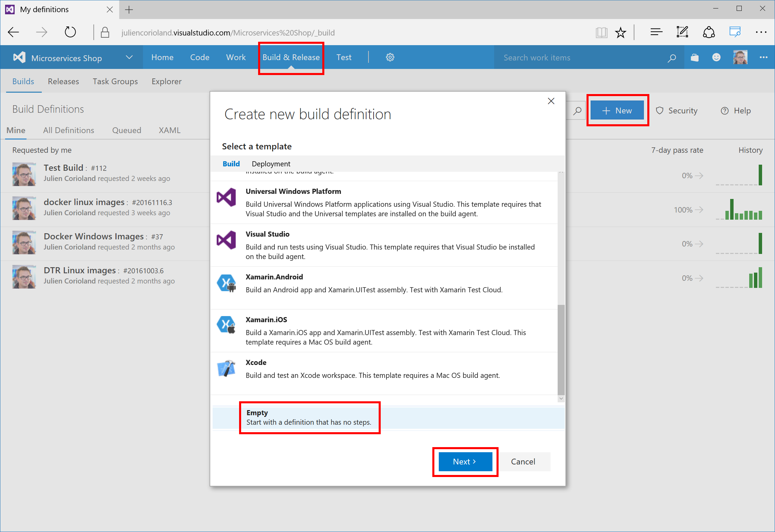Switch to All Definitions view

(68, 130)
